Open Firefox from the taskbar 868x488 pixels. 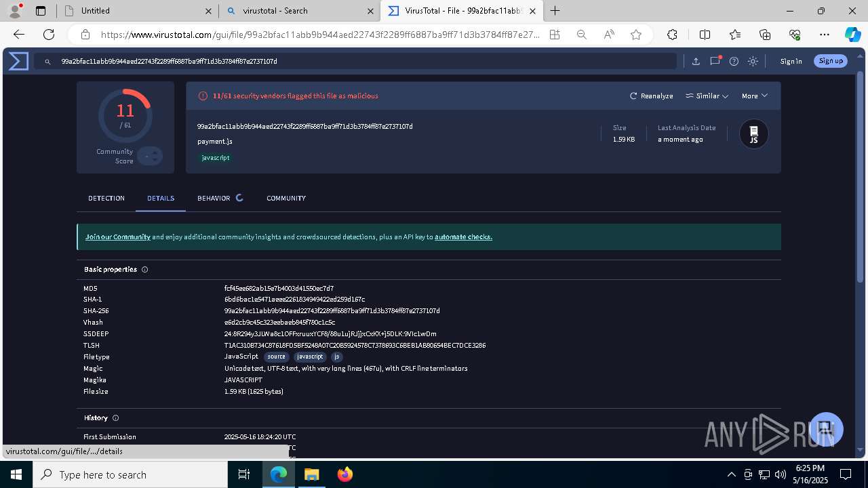click(x=344, y=474)
